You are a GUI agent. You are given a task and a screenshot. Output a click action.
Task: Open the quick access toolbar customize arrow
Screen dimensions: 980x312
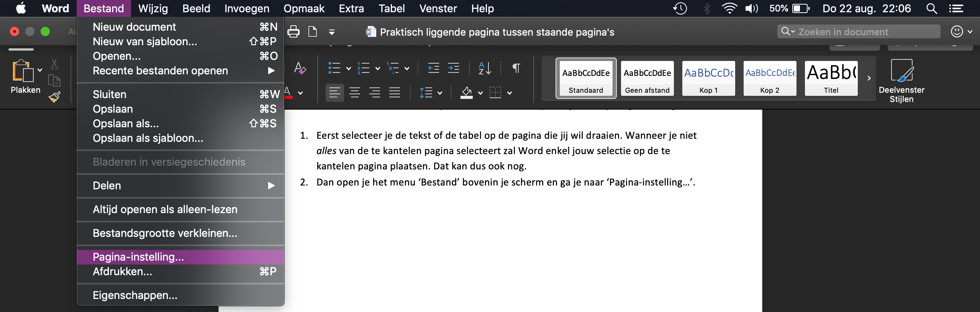pos(332,32)
